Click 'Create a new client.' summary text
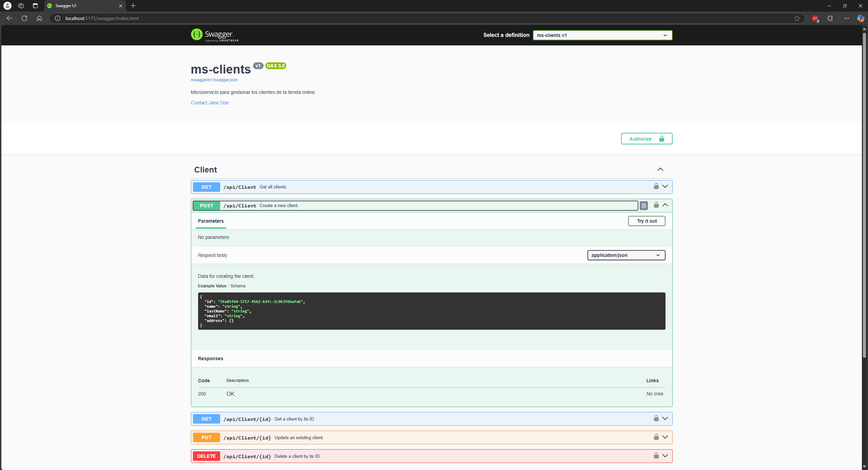The width and height of the screenshot is (868, 470). (279, 206)
